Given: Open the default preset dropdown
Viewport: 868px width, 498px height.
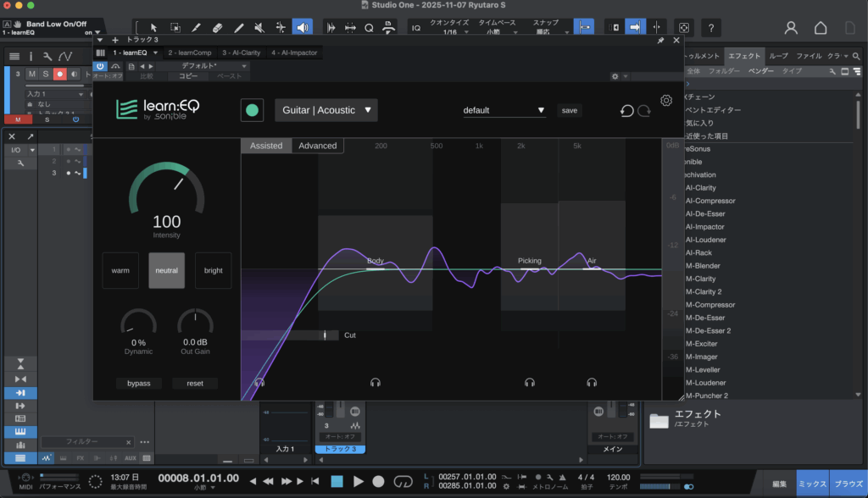Looking at the screenshot, I should [x=504, y=110].
